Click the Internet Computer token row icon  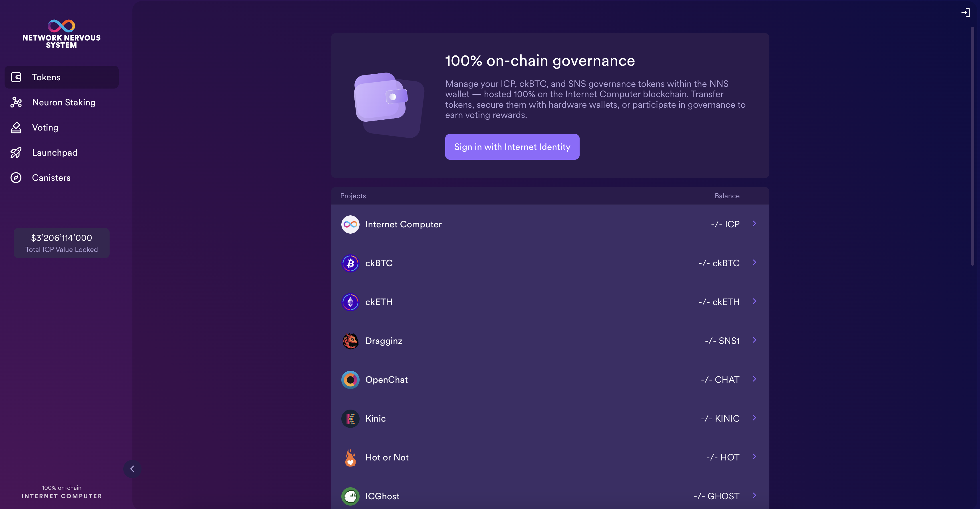(x=350, y=224)
